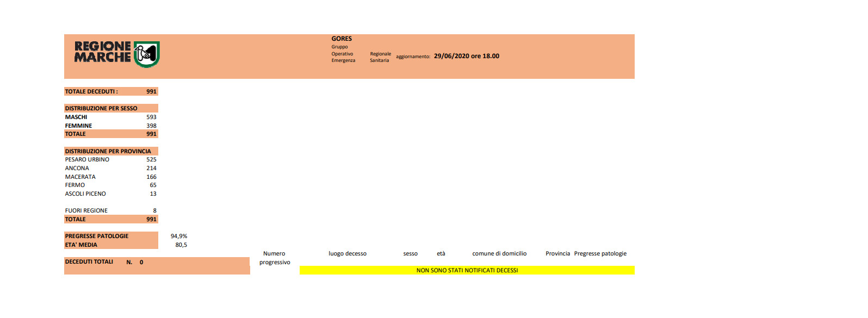Select the FEMMINE row label

click(x=78, y=126)
